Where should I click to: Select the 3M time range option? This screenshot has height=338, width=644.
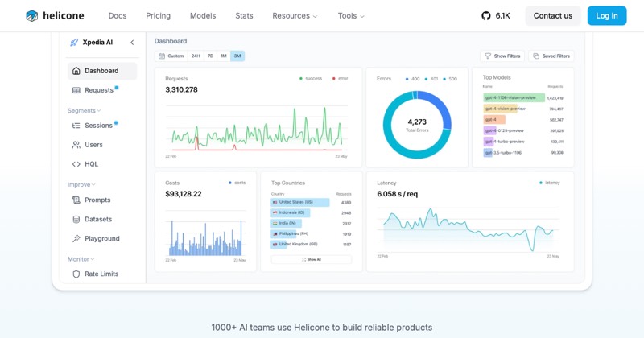237,56
